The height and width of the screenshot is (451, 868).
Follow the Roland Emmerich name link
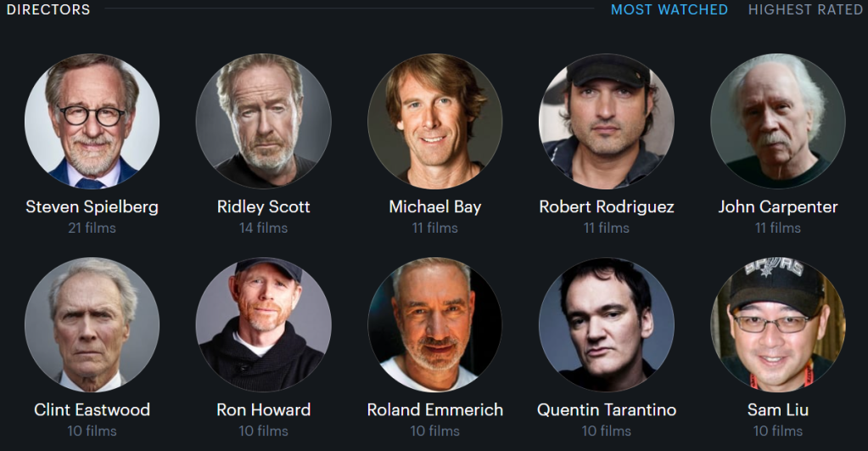pos(435,410)
